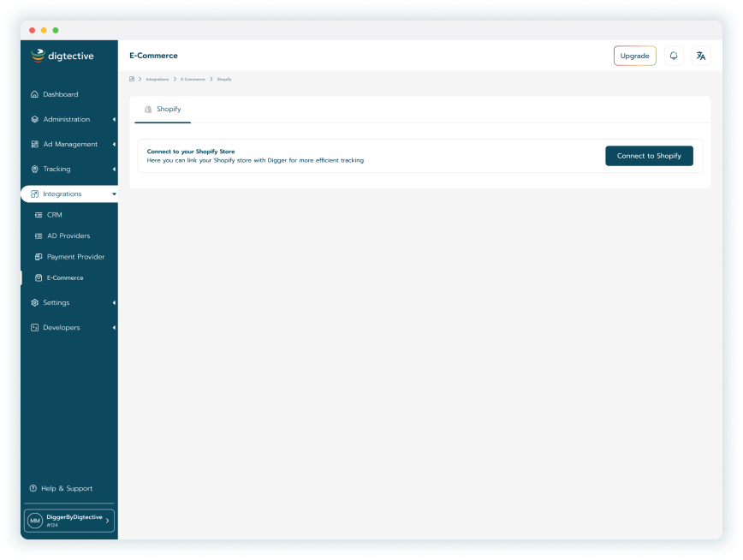Expand the Tracking submenu arrow
743x560 pixels.
click(x=114, y=170)
